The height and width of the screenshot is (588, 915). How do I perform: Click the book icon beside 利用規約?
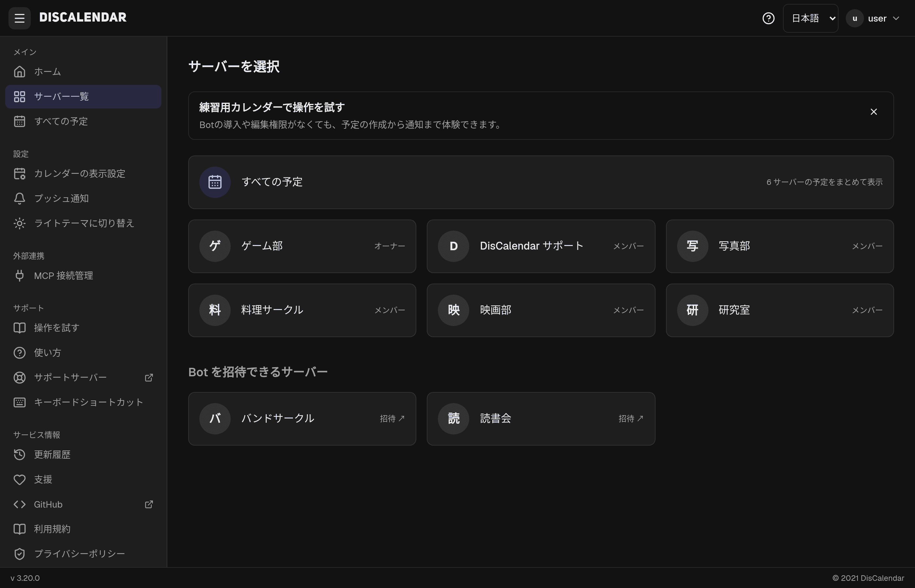click(20, 529)
